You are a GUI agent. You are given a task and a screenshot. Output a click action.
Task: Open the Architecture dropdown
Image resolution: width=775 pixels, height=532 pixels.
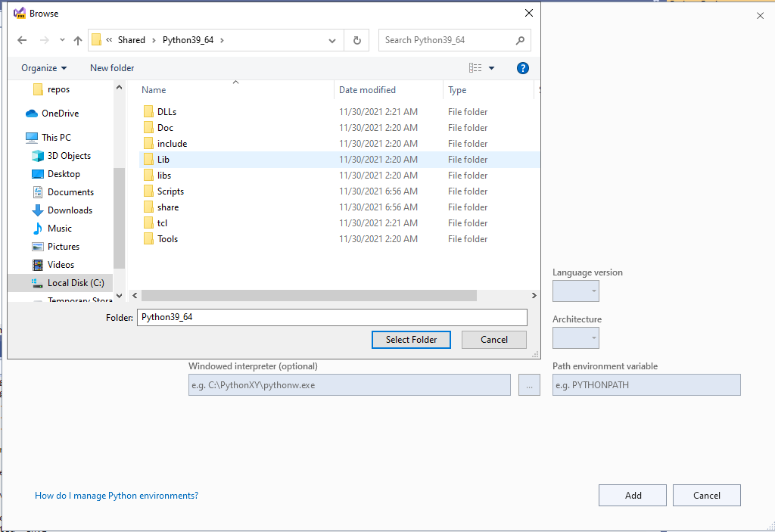coord(575,338)
